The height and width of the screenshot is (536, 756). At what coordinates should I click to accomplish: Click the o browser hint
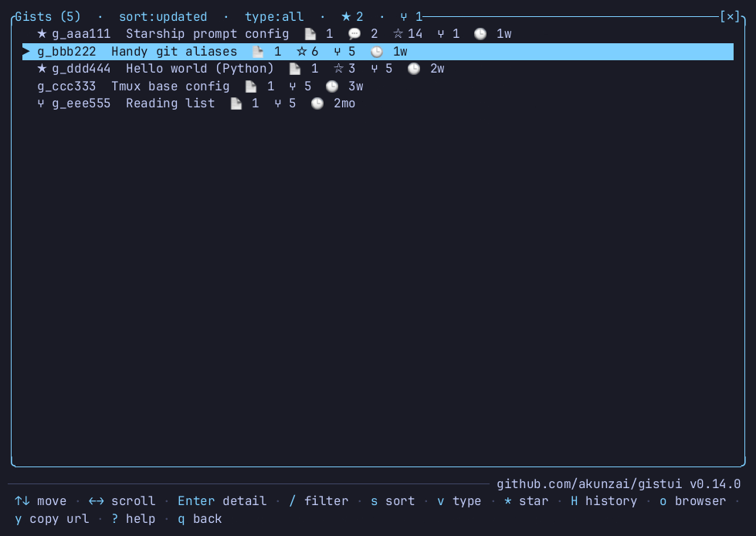(x=693, y=501)
